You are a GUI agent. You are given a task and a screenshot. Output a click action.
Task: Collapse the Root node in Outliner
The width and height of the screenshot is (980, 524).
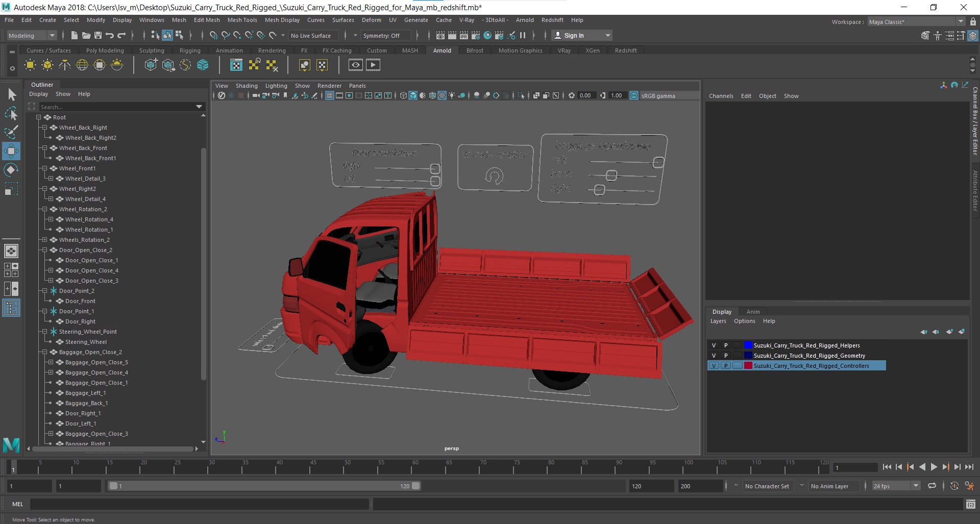coord(38,117)
